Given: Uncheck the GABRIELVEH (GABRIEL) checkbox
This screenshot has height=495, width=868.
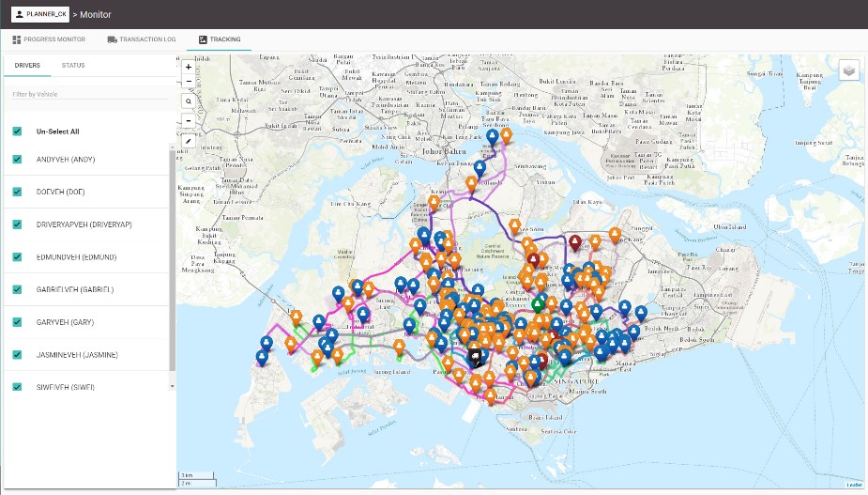Looking at the screenshot, I should [x=17, y=289].
